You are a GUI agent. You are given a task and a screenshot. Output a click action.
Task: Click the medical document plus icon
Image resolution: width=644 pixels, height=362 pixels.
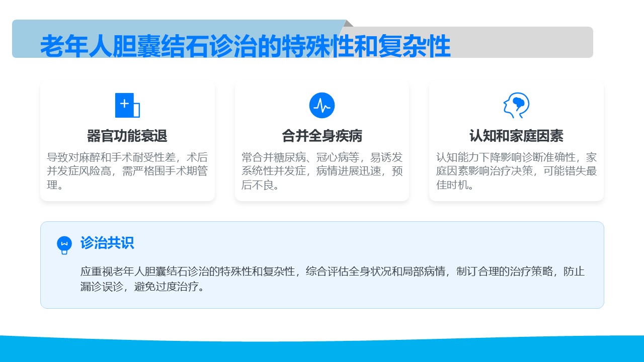[x=127, y=105]
